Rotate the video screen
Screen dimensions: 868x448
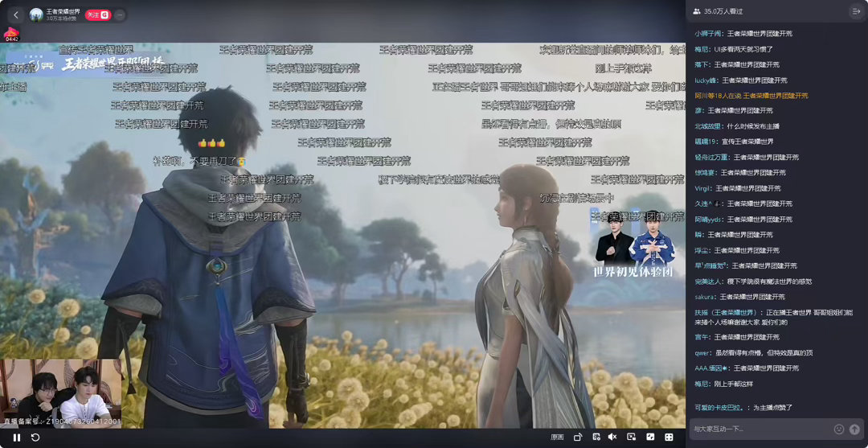coord(577,438)
